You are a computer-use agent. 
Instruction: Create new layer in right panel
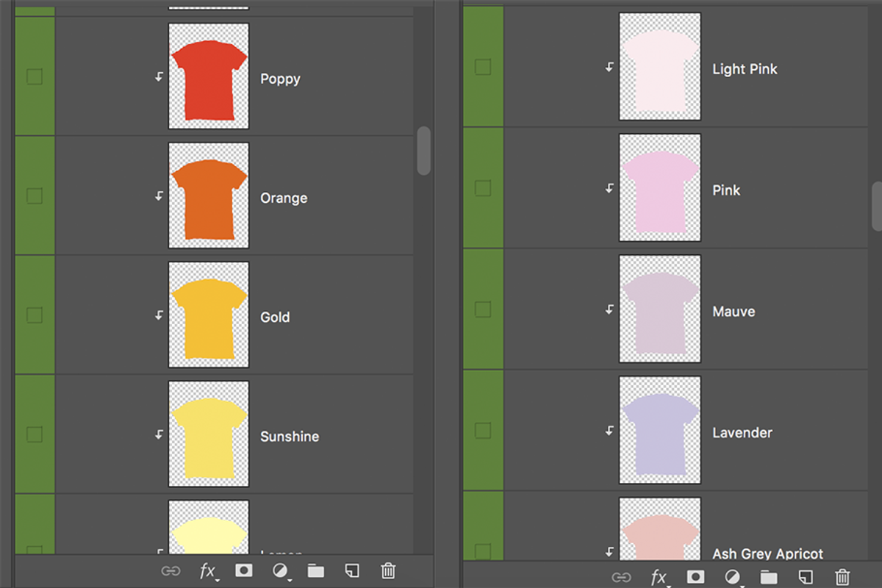pos(806,577)
